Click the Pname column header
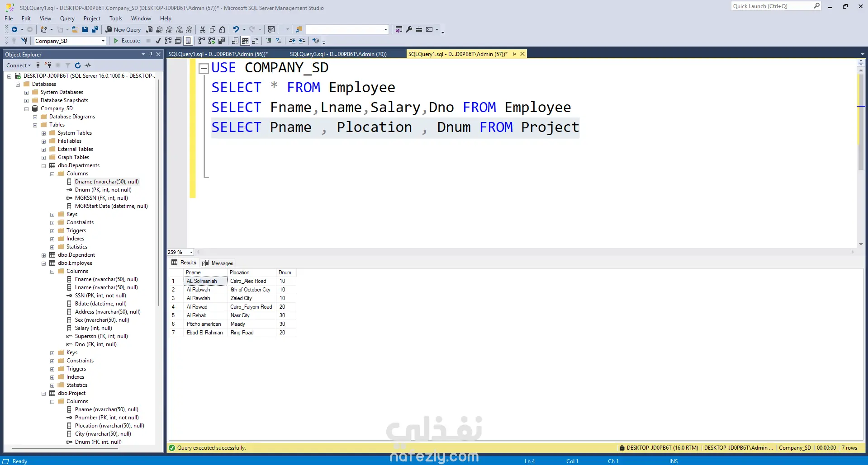Viewport: 868px width, 465px height. [x=205, y=272]
